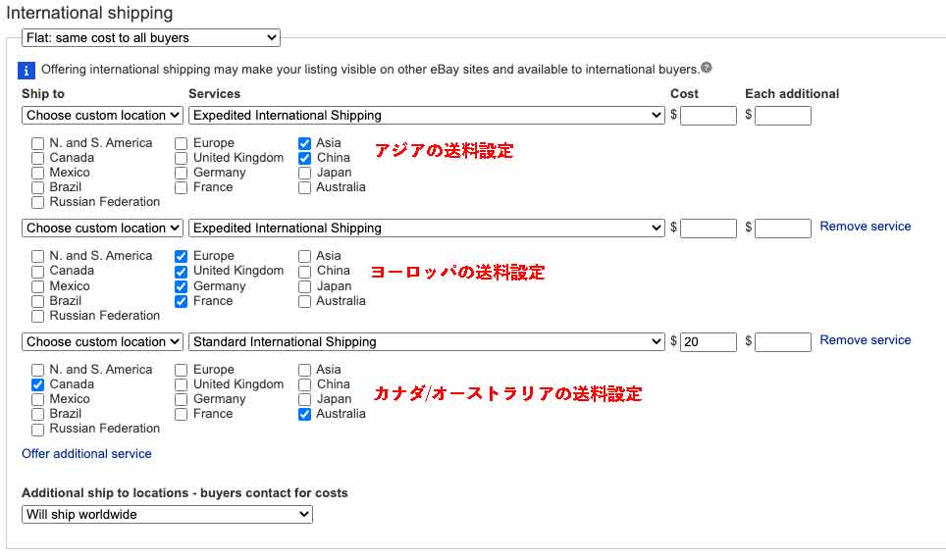946x560 pixels.
Task: Check N. and S. America in second service
Action: (37, 256)
